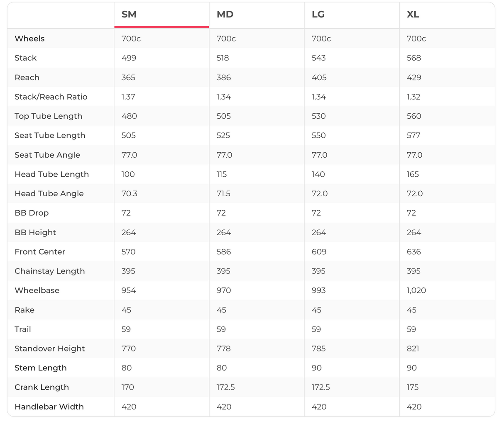Open the LG size column tab
Image resolution: width=504 pixels, height=424 pixels.
click(x=318, y=15)
